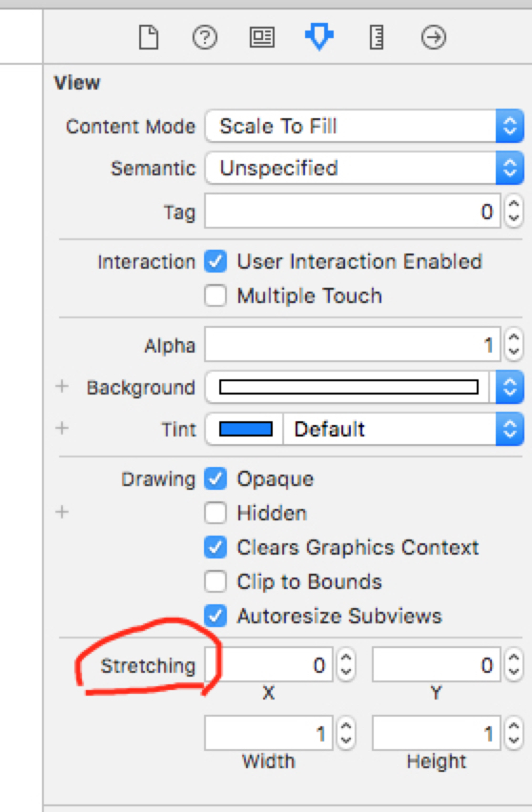Image resolution: width=532 pixels, height=812 pixels.
Task: Click the blue Tint color swatch
Action: [x=246, y=429]
